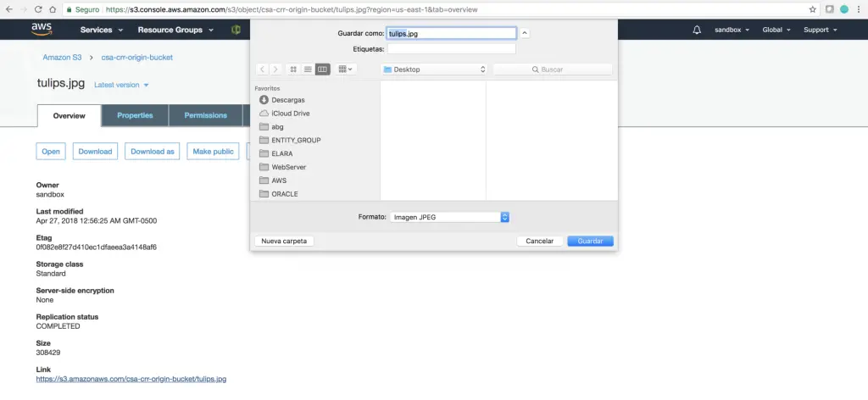Select the ORACLE folder
Viewport: 868px width, 400px height.
pyautogui.click(x=279, y=193)
